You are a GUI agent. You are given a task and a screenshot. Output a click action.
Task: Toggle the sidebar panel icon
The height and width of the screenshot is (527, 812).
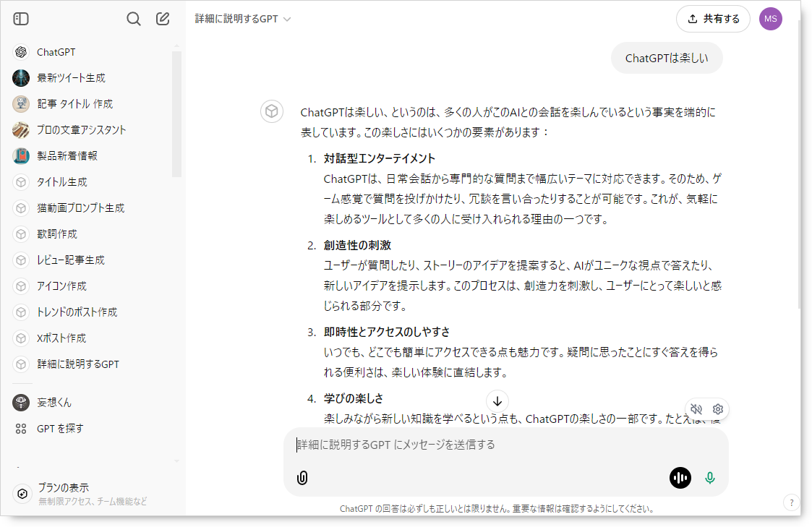[21, 19]
